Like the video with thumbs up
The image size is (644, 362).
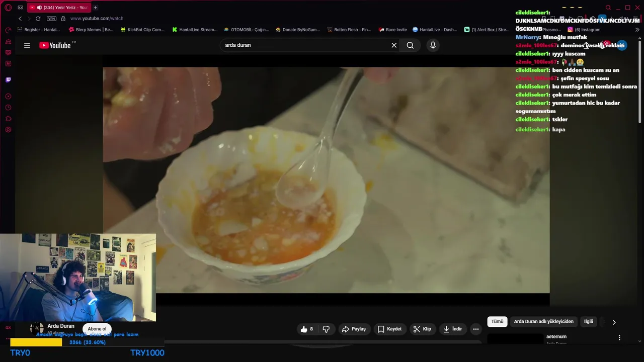(x=306, y=329)
